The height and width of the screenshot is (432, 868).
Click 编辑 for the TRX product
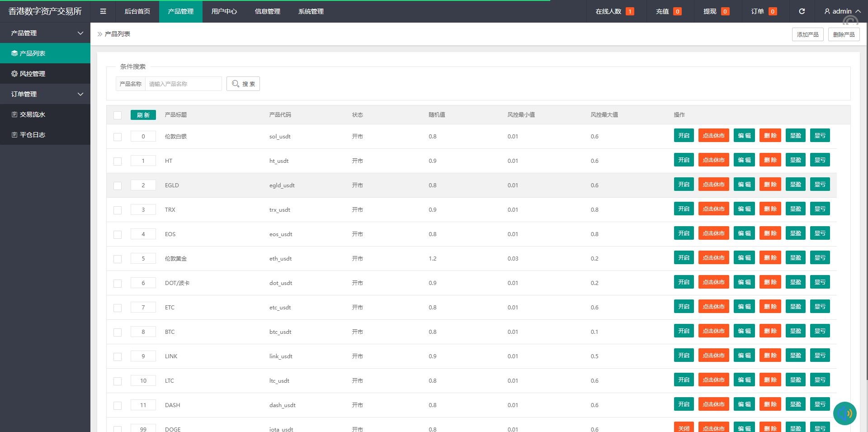(744, 209)
